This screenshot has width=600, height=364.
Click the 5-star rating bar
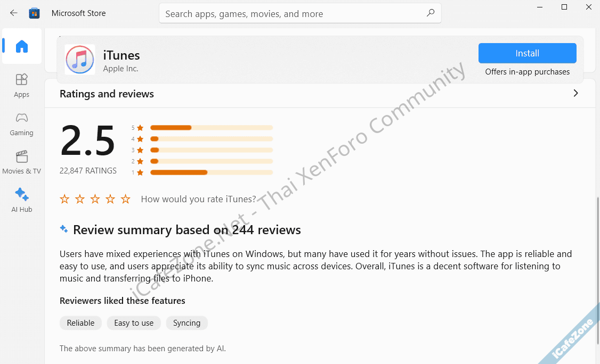211,128
